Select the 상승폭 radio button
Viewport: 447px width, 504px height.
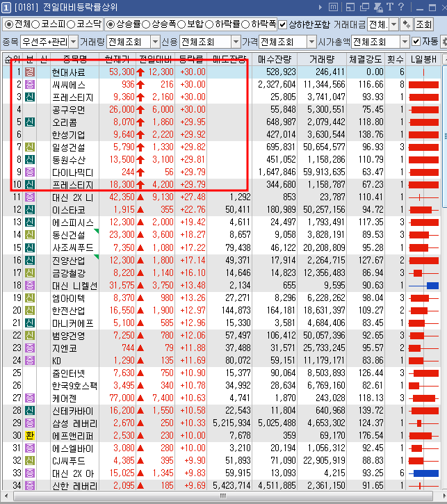tap(146, 24)
